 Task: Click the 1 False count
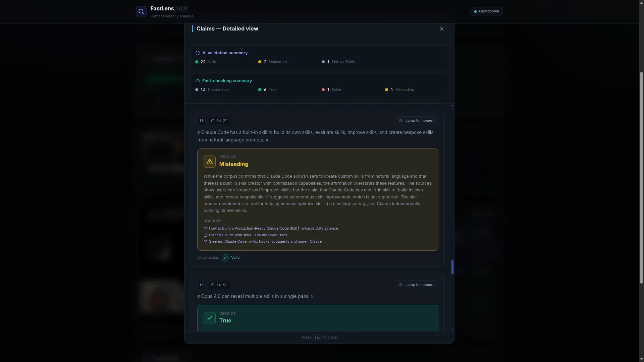coord(331,90)
